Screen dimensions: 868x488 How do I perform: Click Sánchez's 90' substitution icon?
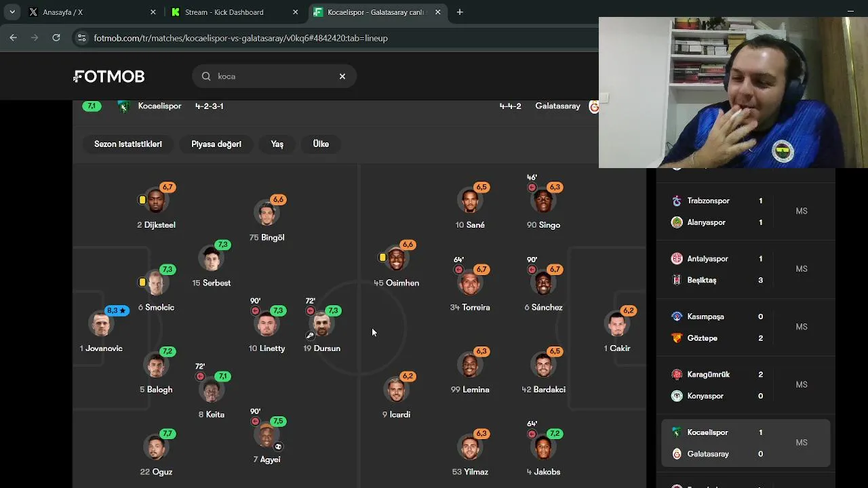click(x=532, y=270)
